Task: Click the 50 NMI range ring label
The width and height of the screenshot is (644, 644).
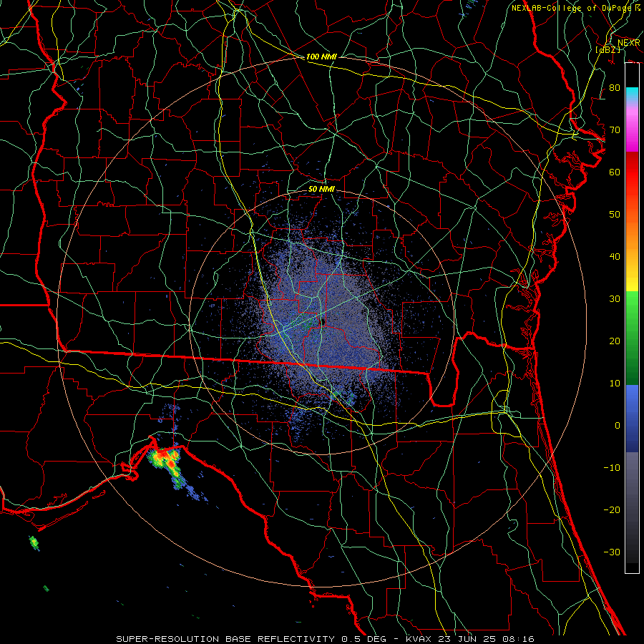Action: [x=321, y=189]
